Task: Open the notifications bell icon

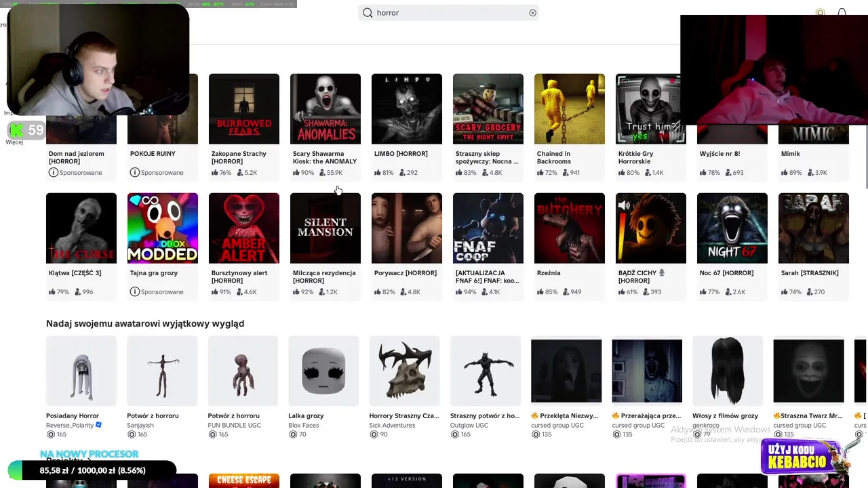Action: [x=842, y=13]
